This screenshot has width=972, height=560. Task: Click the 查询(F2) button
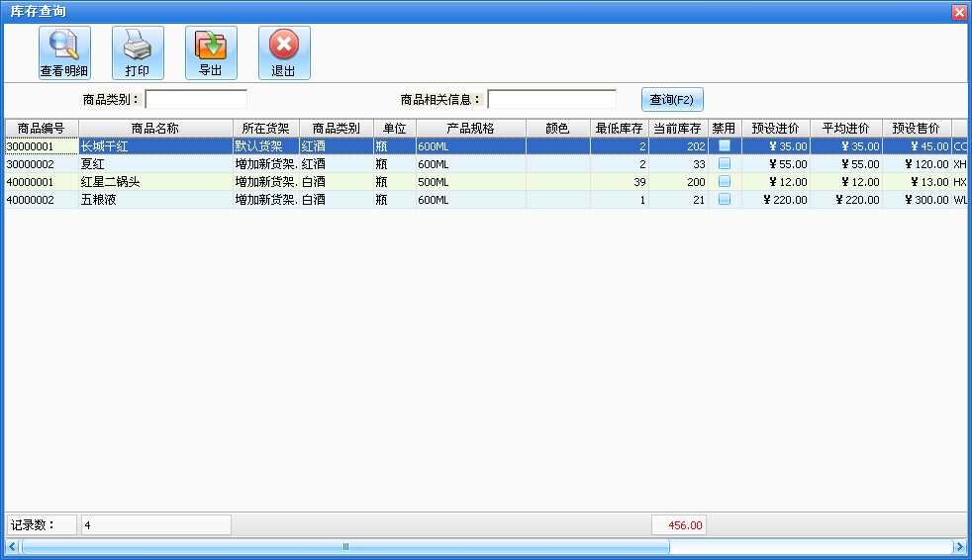click(x=672, y=99)
